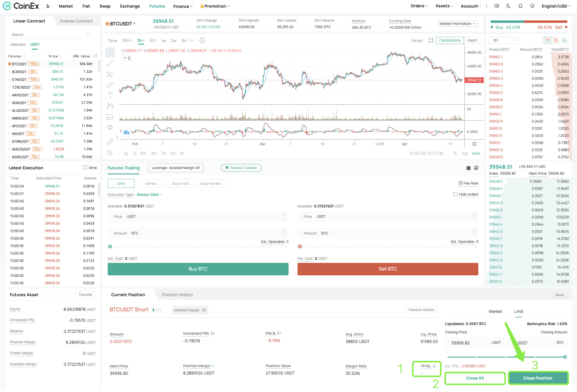Switch chart to Depth view
Viewport: 577px width, 392px height.
tap(472, 40)
